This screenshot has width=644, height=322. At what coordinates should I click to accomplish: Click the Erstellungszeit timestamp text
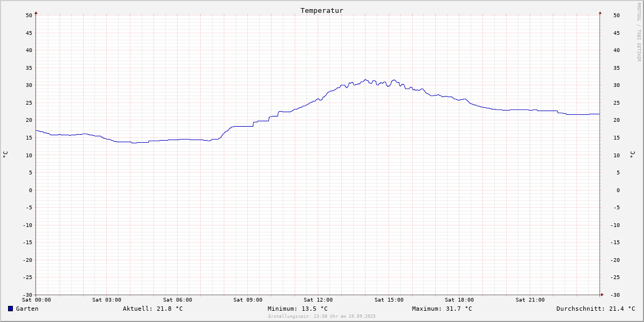pyautogui.click(x=321, y=316)
